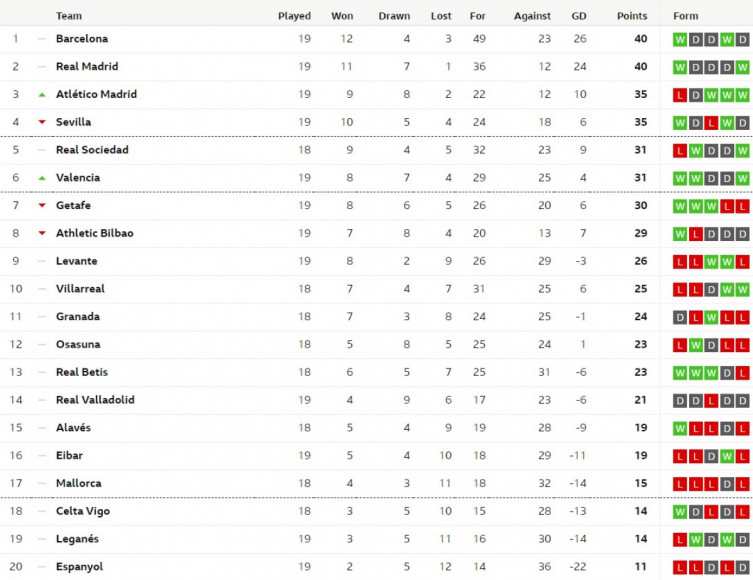Click Atlético Madrid's red L form badge
This screenshot has width=753, height=580.
pos(680,95)
